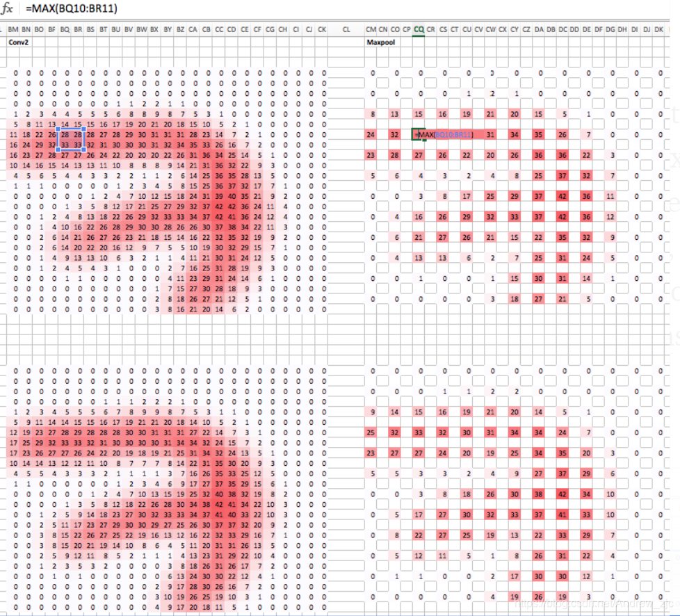Select column header CK
The image size is (680, 616).
click(322, 29)
